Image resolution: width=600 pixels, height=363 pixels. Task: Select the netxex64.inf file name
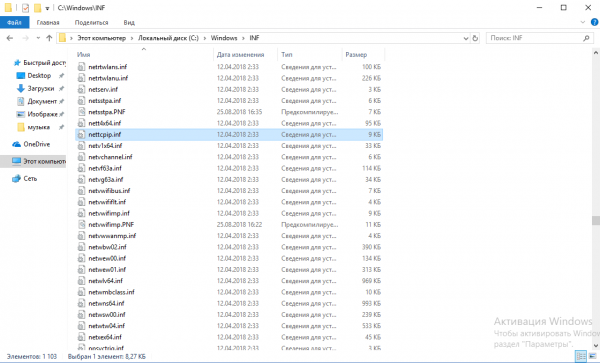click(105, 337)
